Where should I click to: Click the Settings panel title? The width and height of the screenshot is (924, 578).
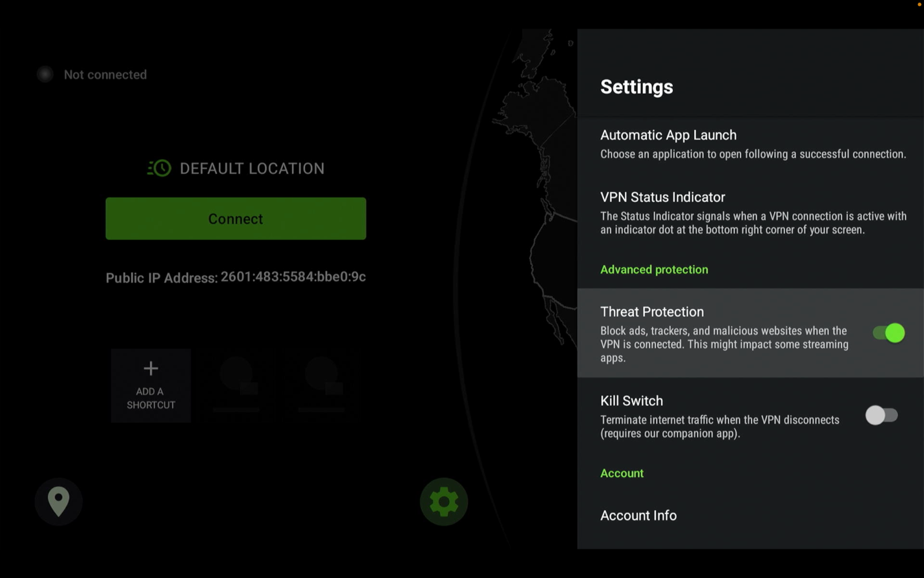click(x=636, y=87)
